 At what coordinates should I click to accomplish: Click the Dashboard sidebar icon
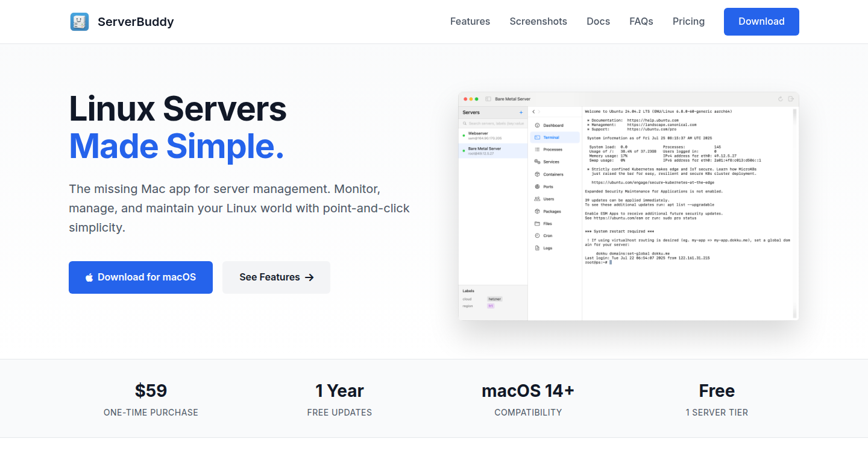point(537,125)
